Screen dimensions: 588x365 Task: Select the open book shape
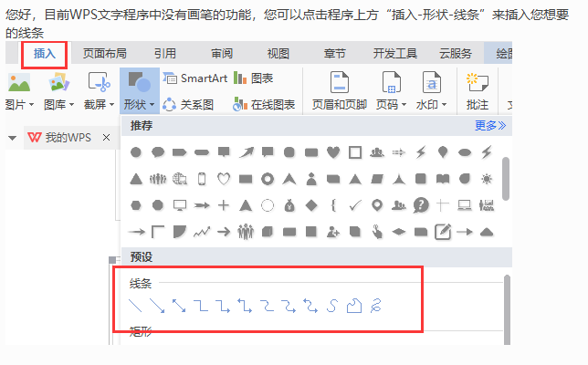coord(443,179)
